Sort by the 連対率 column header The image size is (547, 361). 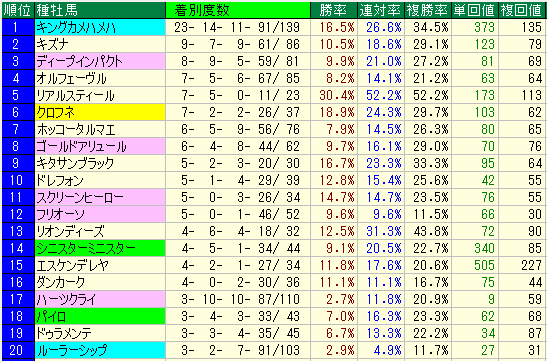(x=380, y=10)
